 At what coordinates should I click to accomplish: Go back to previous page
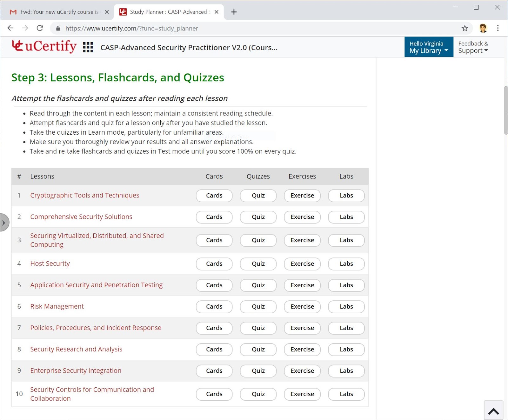click(x=10, y=28)
